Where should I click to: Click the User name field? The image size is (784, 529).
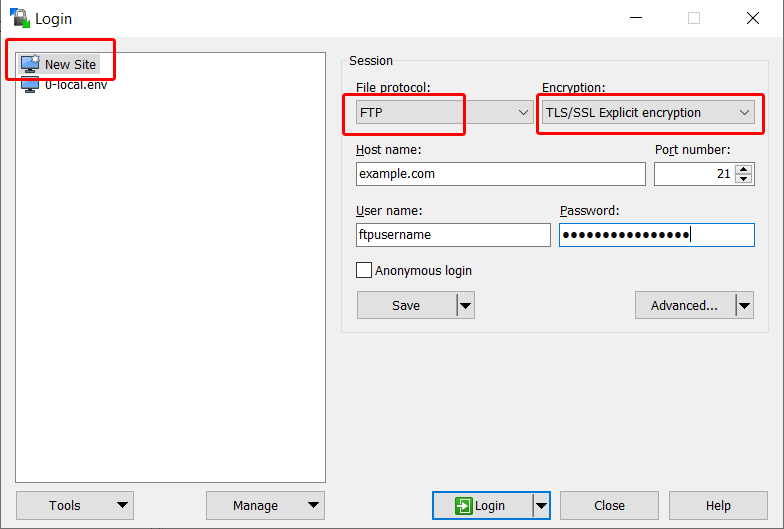pyautogui.click(x=453, y=234)
